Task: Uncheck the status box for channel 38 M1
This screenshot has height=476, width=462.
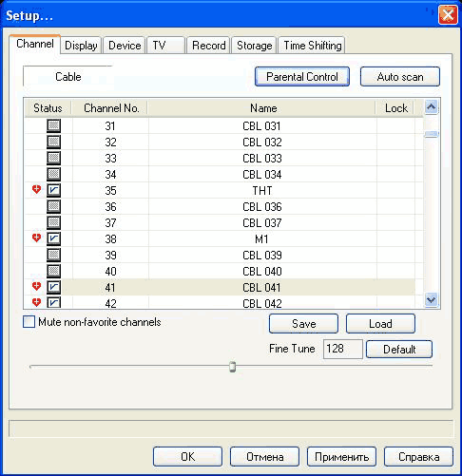Action: [53, 238]
